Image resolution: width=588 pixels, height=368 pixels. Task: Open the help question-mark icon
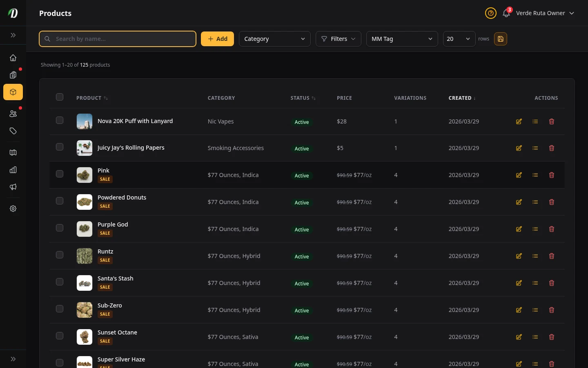(x=490, y=13)
